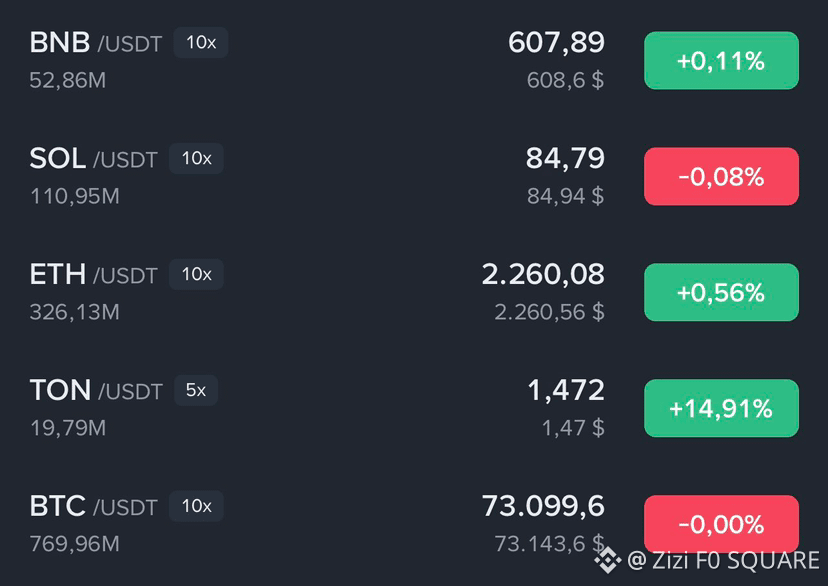Tap the red -0,08% SOL change badge
Screen dimensions: 828x586
click(721, 176)
